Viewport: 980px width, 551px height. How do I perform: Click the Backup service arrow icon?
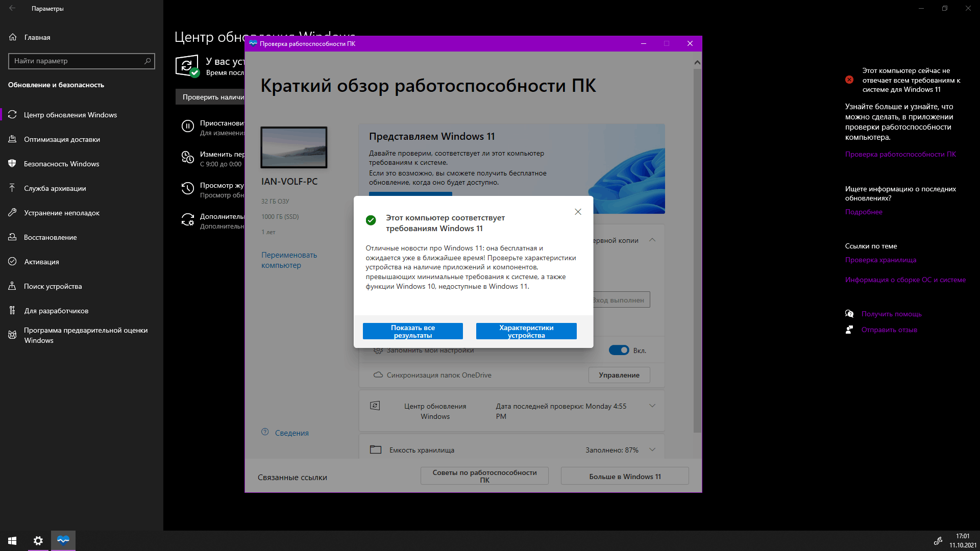click(x=13, y=188)
